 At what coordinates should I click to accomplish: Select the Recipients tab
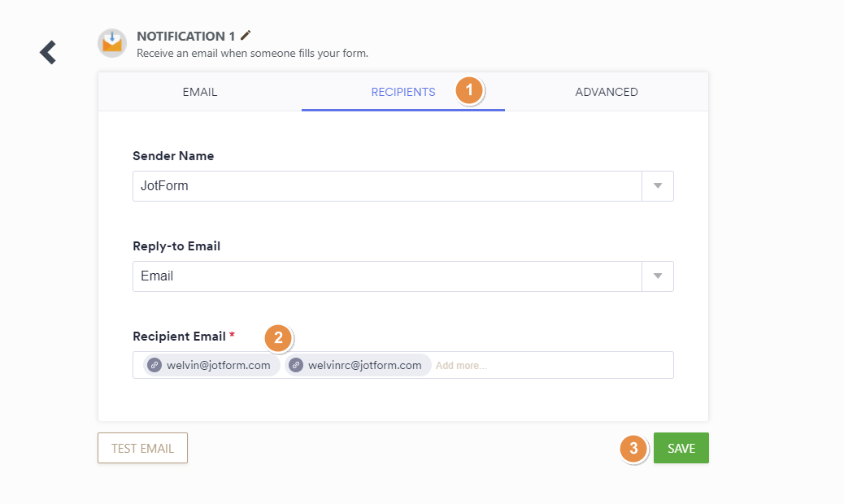(403, 92)
